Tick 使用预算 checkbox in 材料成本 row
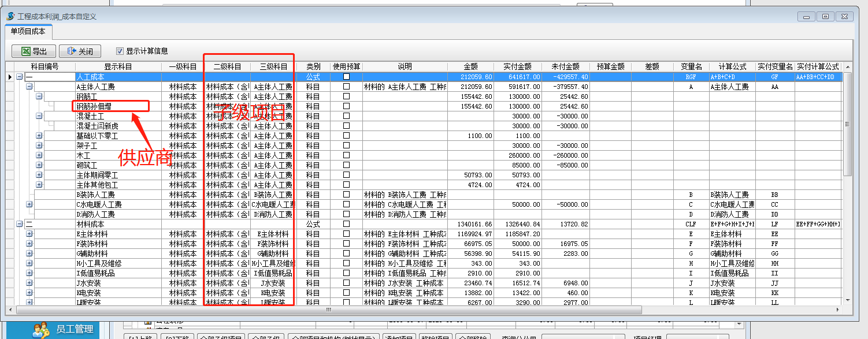 [347, 224]
